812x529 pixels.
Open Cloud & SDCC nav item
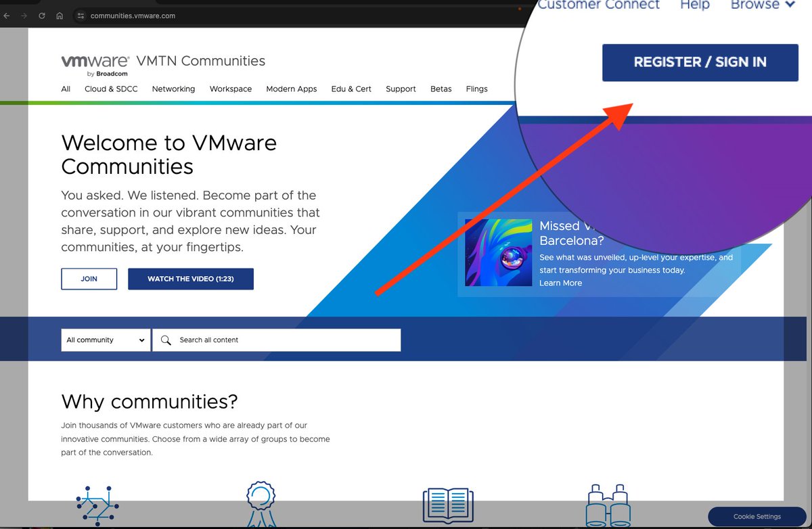(x=111, y=89)
